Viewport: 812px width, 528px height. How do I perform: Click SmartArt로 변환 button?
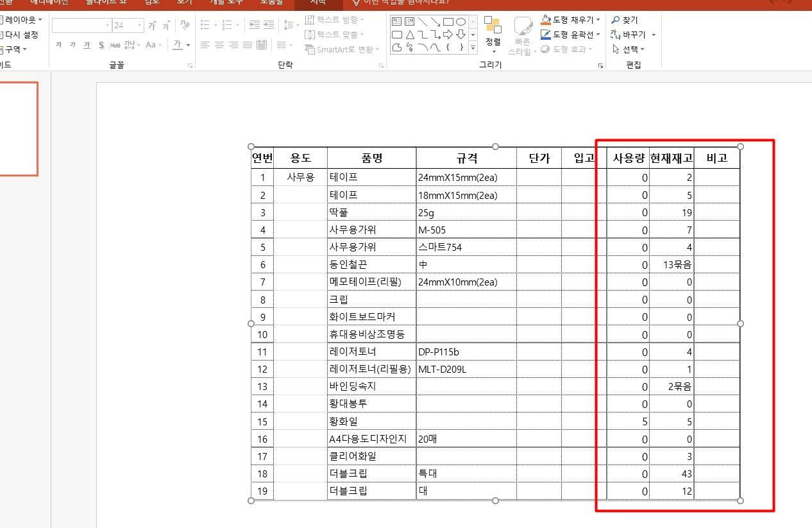tap(342, 49)
